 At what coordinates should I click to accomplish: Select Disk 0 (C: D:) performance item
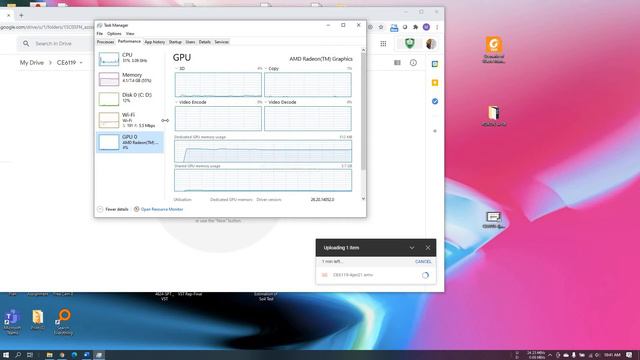point(130,98)
